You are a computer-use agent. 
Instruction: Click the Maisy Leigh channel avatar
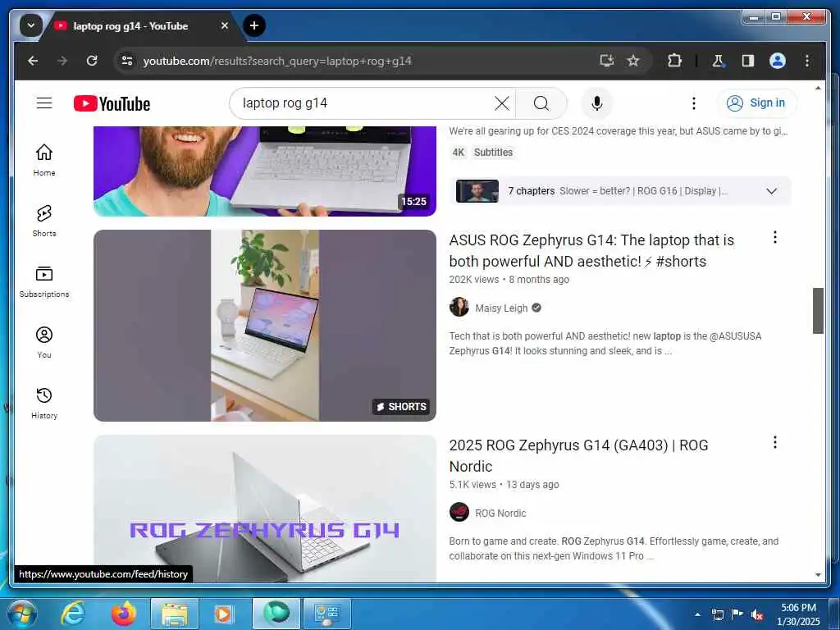coord(459,307)
